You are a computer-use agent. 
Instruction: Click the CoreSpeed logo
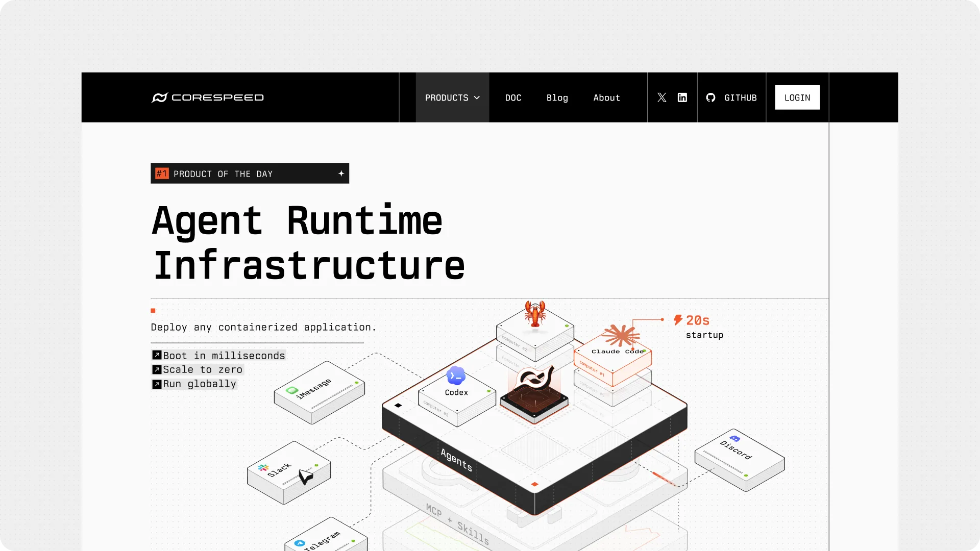pyautogui.click(x=208, y=97)
